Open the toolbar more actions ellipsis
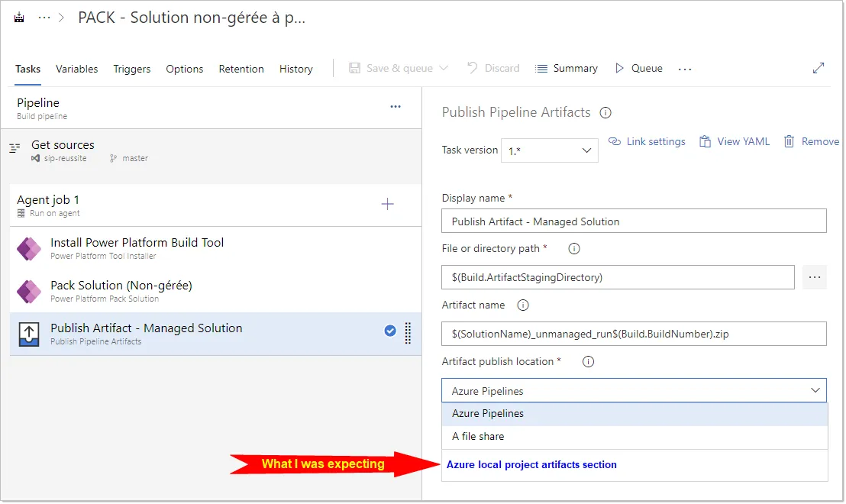Screen dimensions: 846x504 (685, 69)
